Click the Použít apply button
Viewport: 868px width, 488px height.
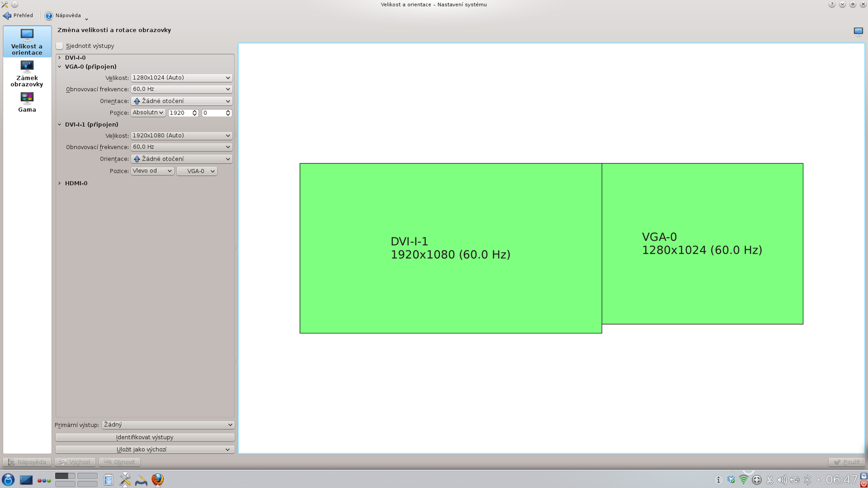pyautogui.click(x=847, y=462)
